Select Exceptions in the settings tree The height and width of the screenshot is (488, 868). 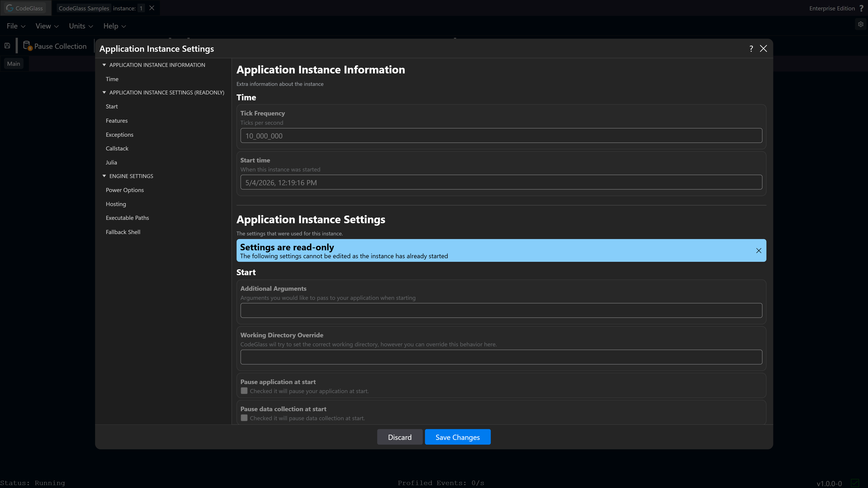[119, 135]
